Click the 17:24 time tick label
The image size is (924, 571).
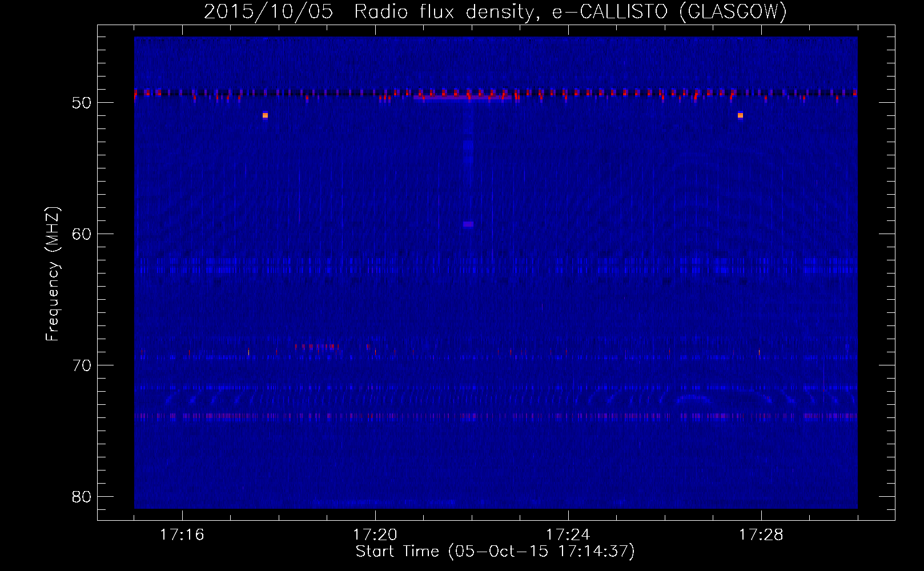tap(568, 534)
